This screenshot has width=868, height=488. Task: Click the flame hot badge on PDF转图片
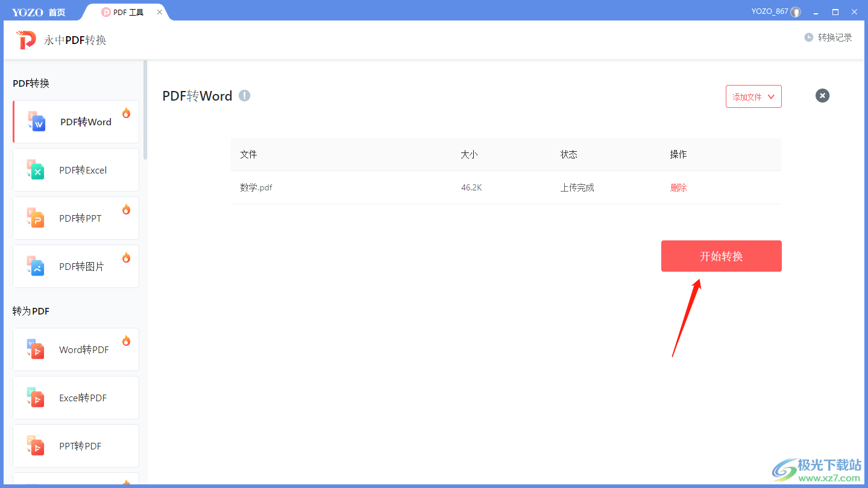126,257
